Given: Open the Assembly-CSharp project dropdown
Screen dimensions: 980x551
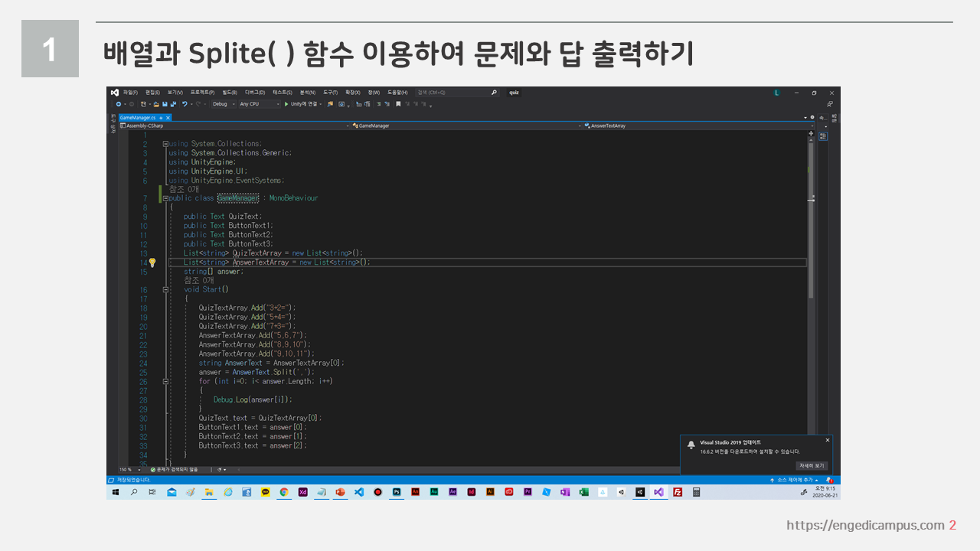Looking at the screenshot, I should coord(234,126).
